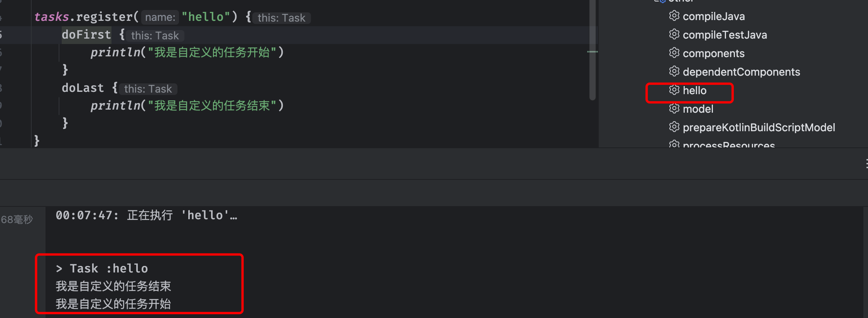Click the "> Task :hello" console line
This screenshot has width=868, height=318.
point(102,268)
